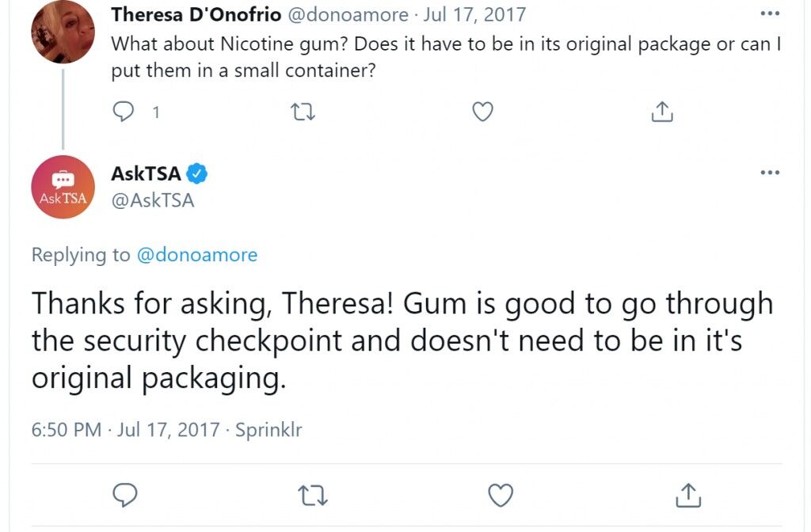The height and width of the screenshot is (532, 811).
Task: Share the AskTSA tweet
Action: (x=688, y=495)
